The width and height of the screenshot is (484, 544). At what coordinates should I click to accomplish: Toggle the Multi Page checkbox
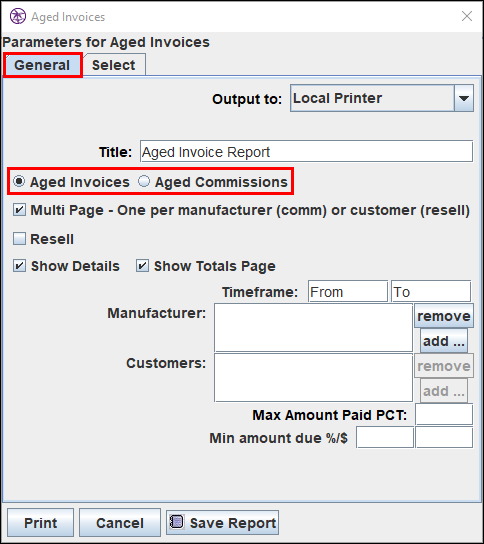(19, 210)
